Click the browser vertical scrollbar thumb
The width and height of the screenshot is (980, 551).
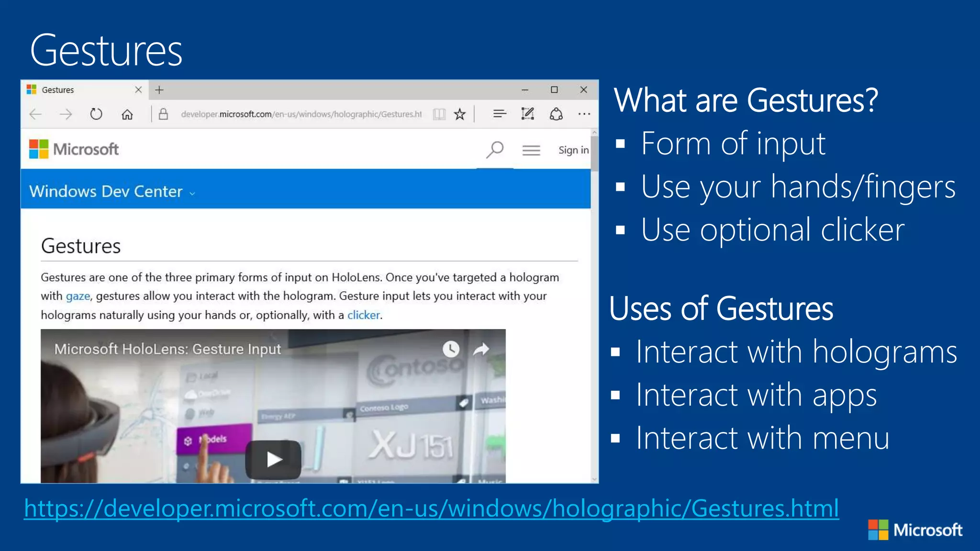(x=594, y=154)
